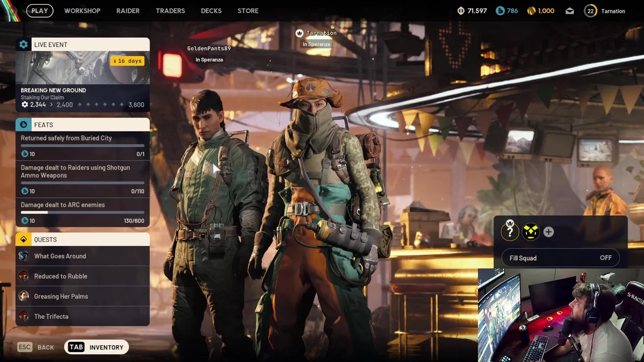Click the reward icon for Buried City feat
This screenshot has width=644, height=362.
point(25,154)
